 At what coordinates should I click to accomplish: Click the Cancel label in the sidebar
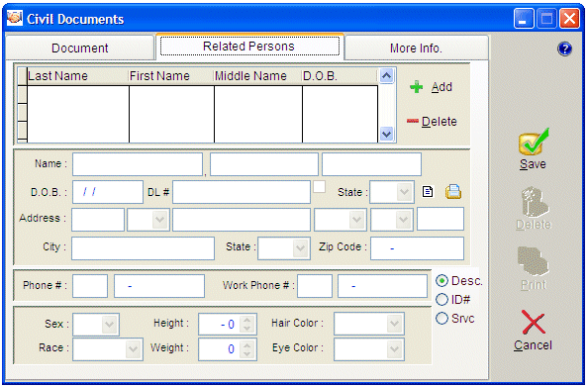(x=533, y=345)
